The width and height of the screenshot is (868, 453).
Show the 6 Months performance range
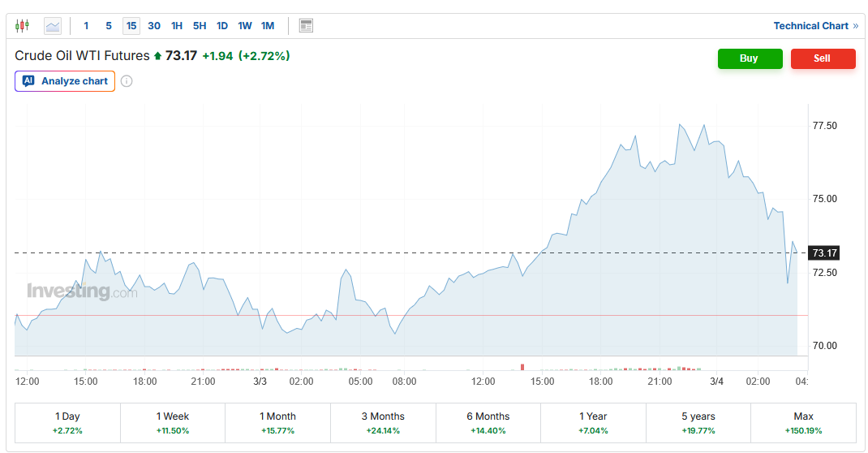tap(488, 423)
